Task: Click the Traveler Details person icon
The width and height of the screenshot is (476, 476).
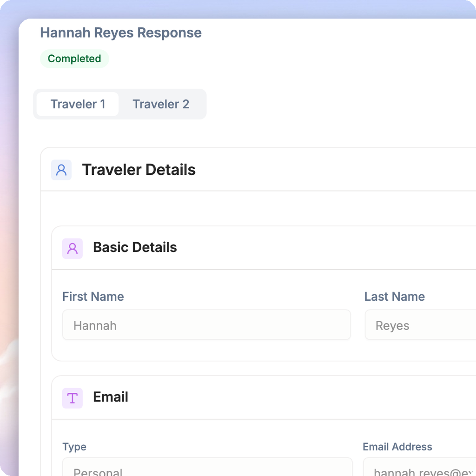Action: pos(61,170)
